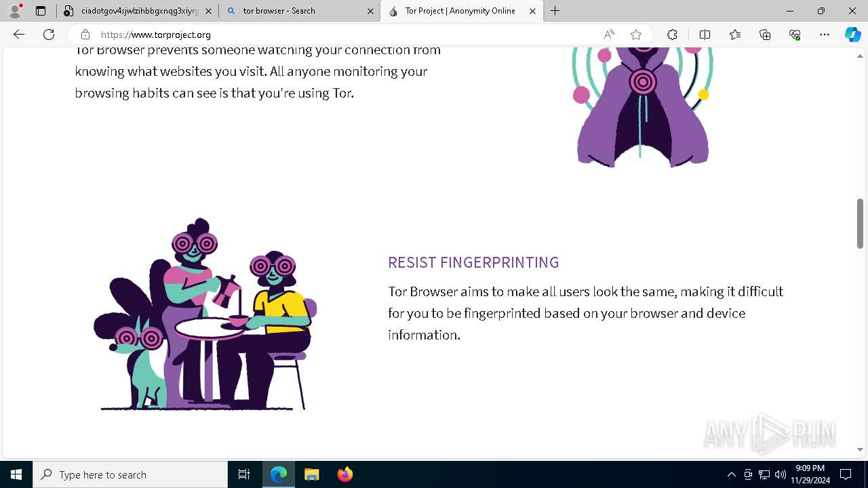The width and height of the screenshot is (868, 488).
Task: Open the Copilot sidebar icon
Action: tap(853, 35)
